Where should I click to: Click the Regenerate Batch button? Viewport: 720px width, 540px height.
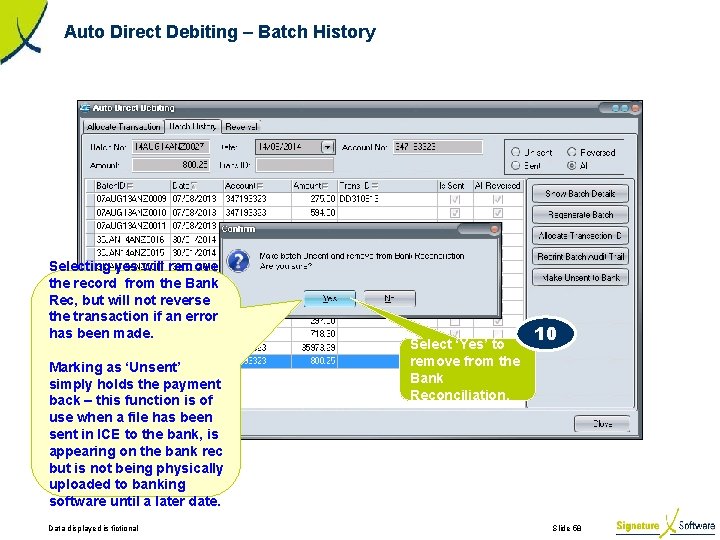click(x=580, y=214)
